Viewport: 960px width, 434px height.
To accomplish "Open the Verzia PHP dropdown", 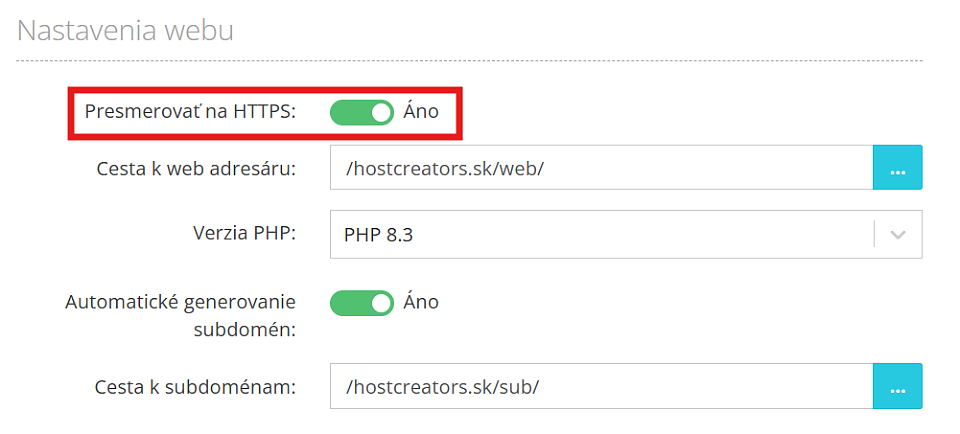I will pos(626,234).
